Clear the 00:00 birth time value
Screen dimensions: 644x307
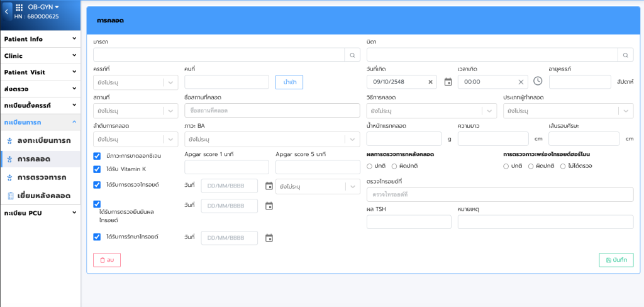point(521,82)
